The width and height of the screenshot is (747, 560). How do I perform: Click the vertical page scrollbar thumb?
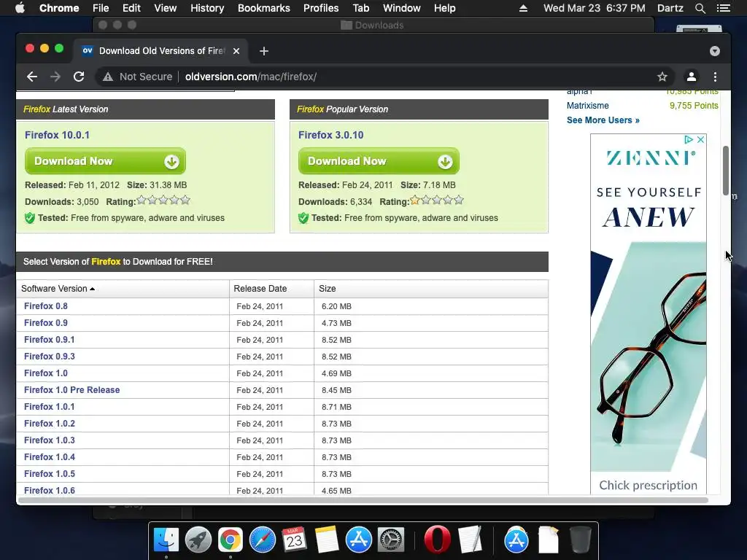[x=726, y=171]
